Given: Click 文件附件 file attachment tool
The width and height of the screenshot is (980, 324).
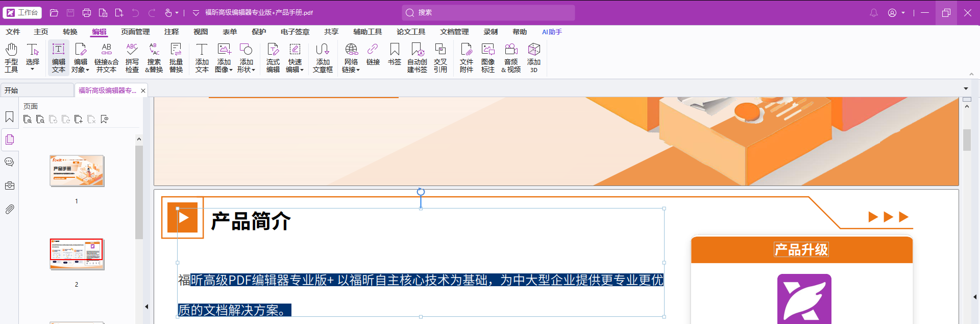Looking at the screenshot, I should click(467, 58).
